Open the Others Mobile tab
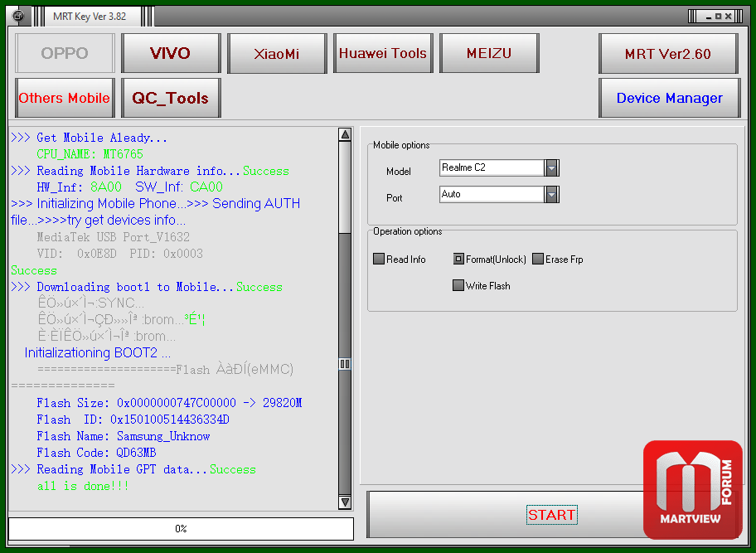Image resolution: width=756 pixels, height=553 pixels. (65, 98)
